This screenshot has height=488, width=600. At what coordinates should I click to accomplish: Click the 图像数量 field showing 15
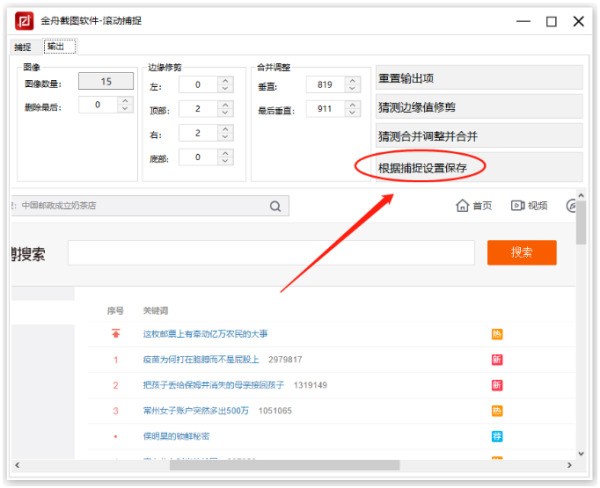[x=106, y=81]
